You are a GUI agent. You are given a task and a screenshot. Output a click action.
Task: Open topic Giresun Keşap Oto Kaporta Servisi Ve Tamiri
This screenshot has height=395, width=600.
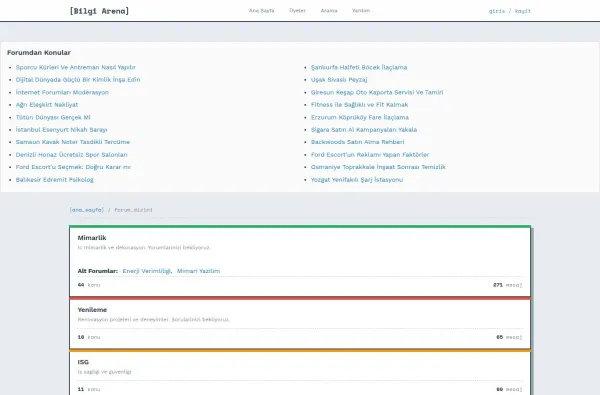tap(377, 92)
